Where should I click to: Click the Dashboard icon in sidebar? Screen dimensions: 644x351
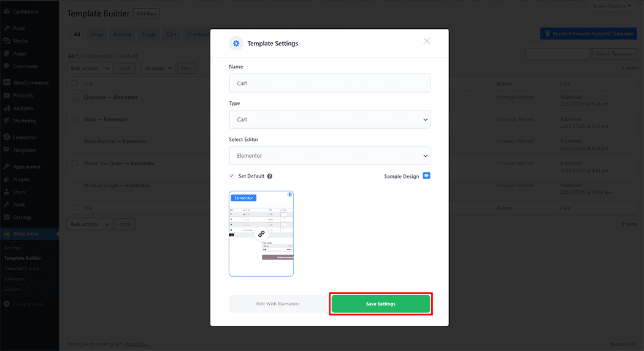[x=6, y=12]
